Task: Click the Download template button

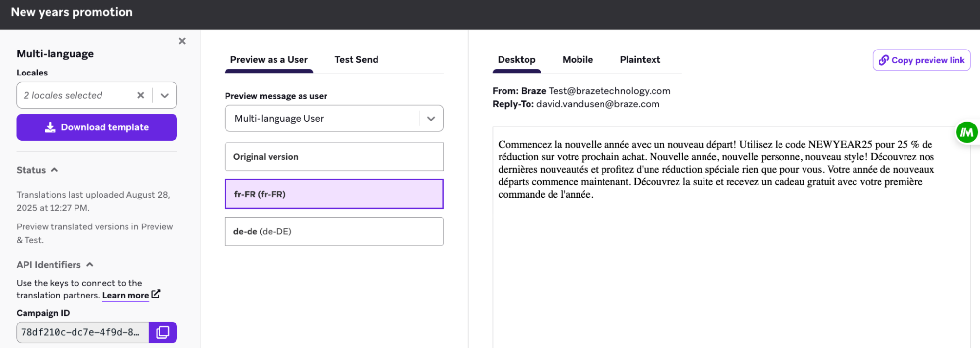Action: [97, 127]
